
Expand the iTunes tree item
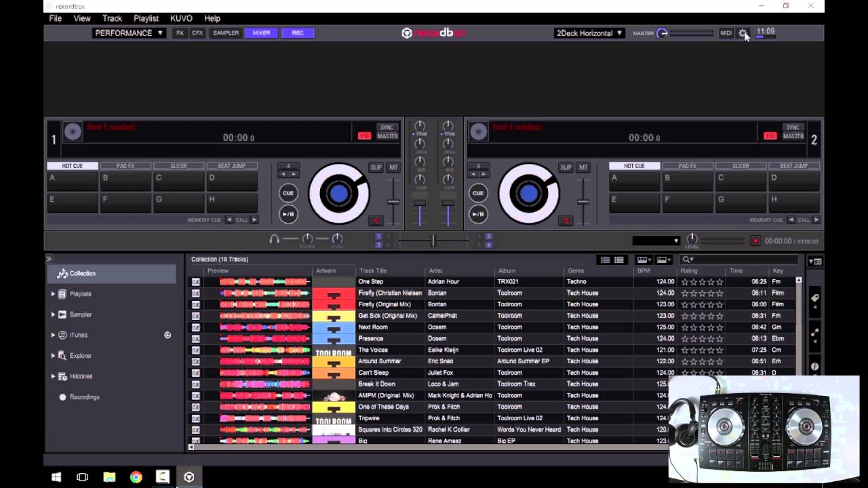[x=54, y=335]
